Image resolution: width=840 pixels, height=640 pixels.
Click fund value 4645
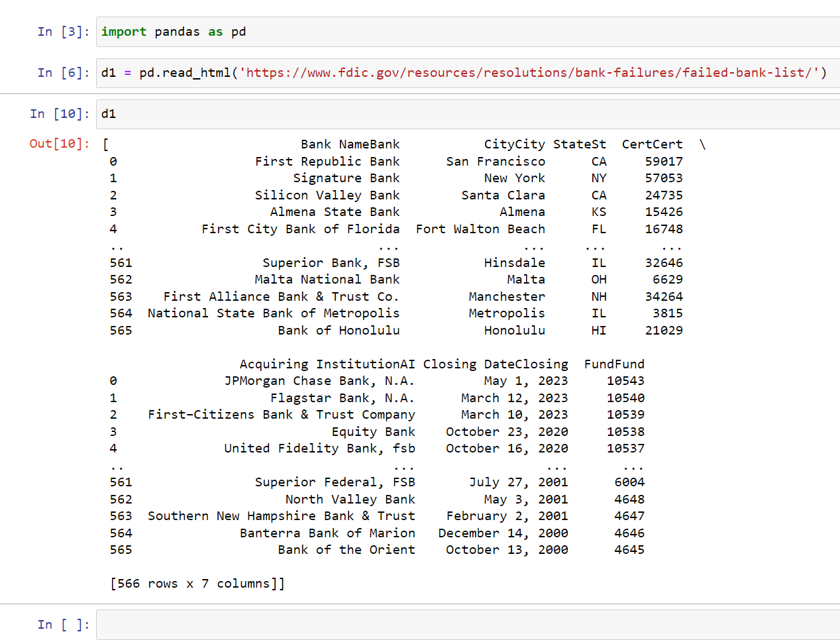pyautogui.click(x=629, y=550)
